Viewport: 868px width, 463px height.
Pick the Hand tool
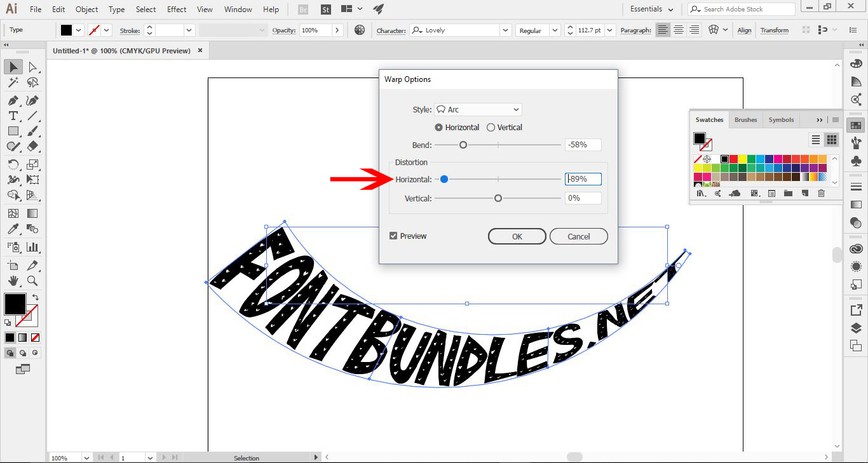pos(13,281)
